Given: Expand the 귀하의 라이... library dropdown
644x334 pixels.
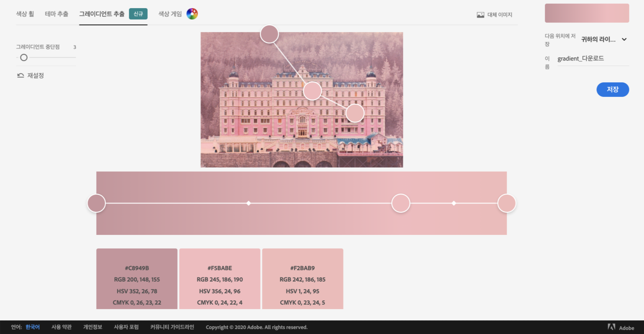Looking at the screenshot, I should point(604,39).
